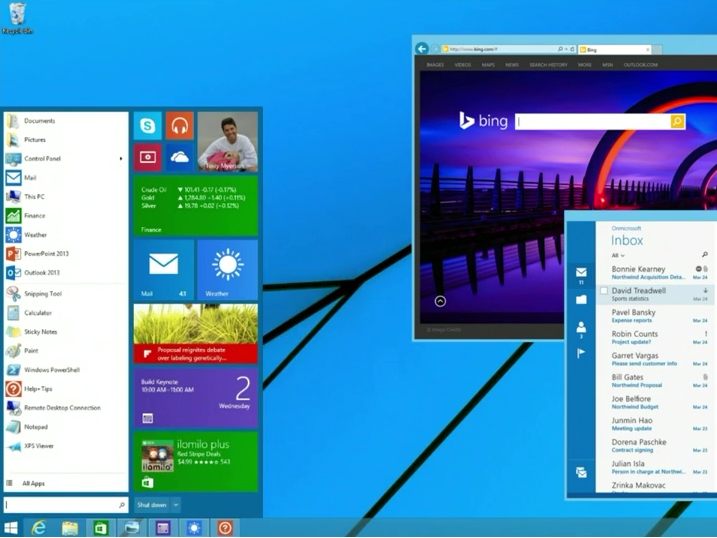Launch Mail from the Start menu list
Image resolution: width=717 pixels, height=538 pixels.
click(x=65, y=177)
